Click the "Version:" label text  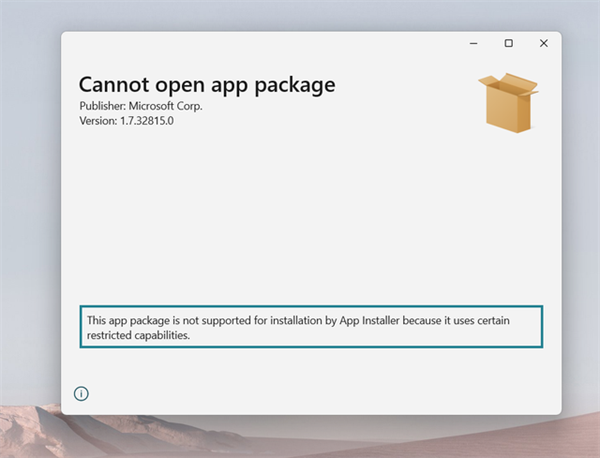pos(98,120)
